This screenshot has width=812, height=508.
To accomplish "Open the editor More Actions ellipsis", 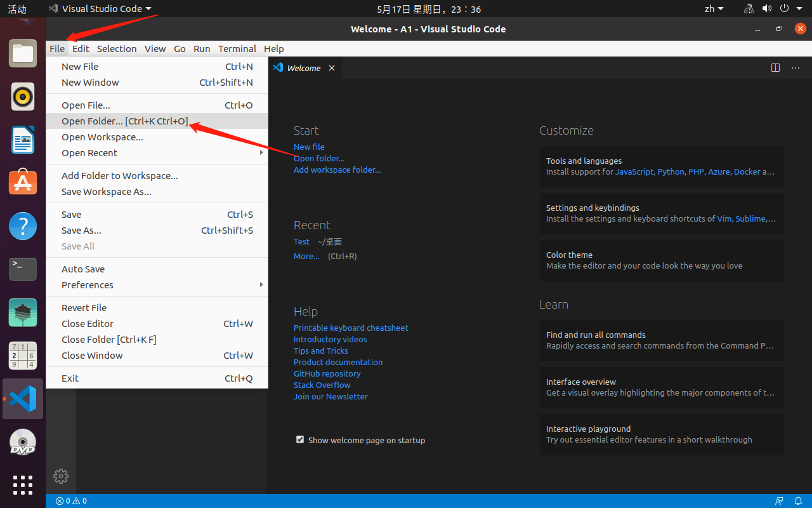I will tap(796, 68).
